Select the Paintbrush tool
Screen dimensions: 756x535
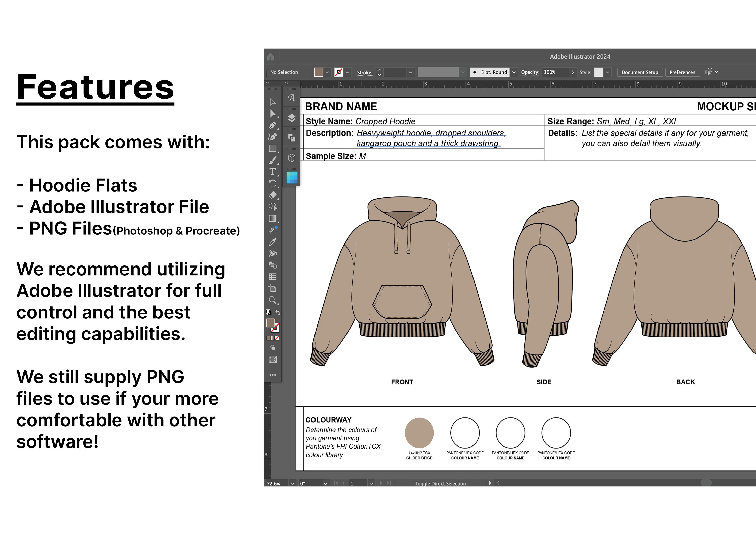pyautogui.click(x=273, y=160)
